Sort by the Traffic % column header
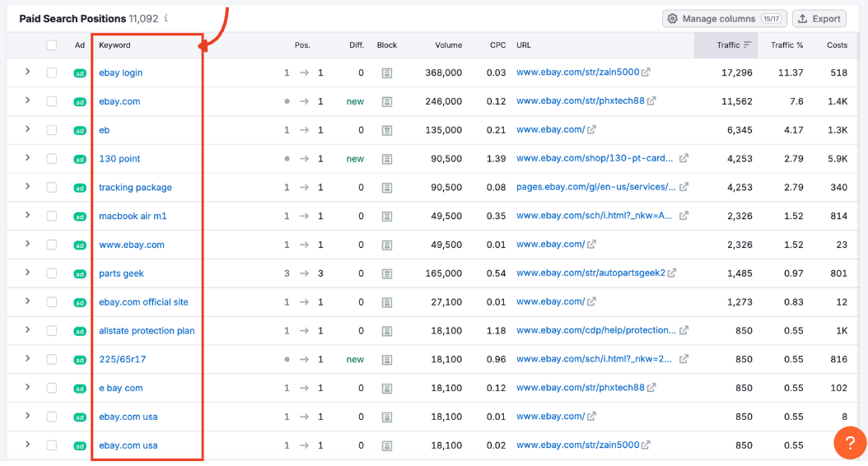 click(x=786, y=45)
